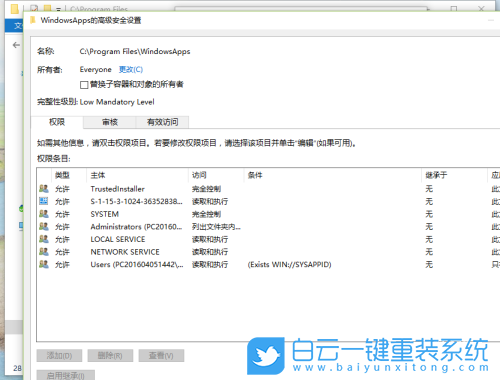Click 读取和执行 cell in NETWORK SERVICE row
The width and height of the screenshot is (500, 380).
click(x=210, y=252)
